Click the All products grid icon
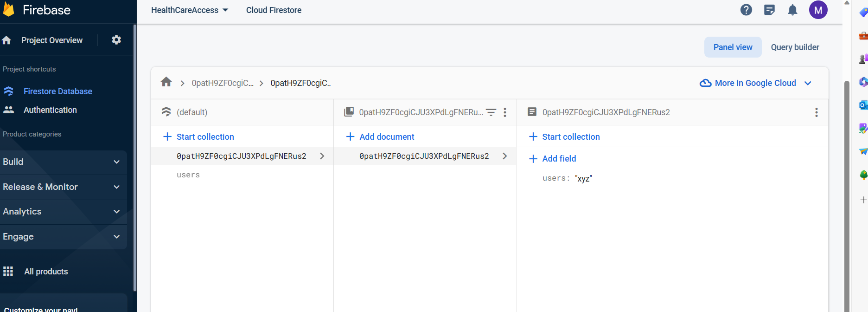This screenshot has height=312, width=868. (x=8, y=271)
